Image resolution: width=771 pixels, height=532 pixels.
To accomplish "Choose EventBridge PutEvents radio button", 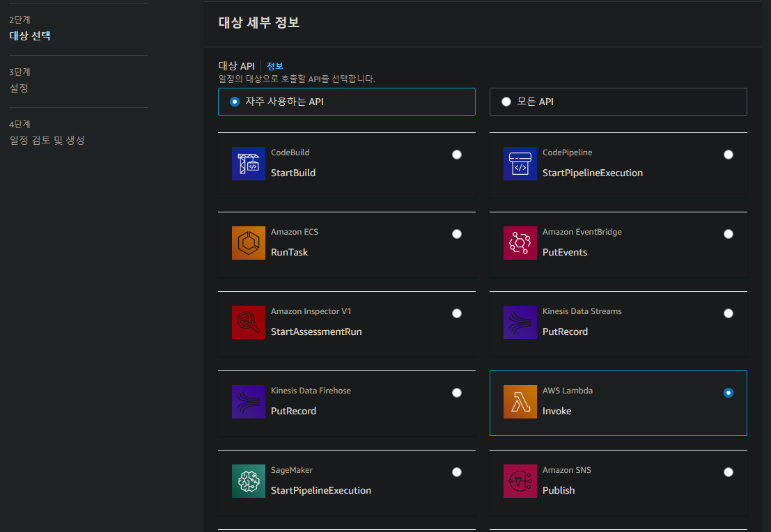I will [729, 234].
